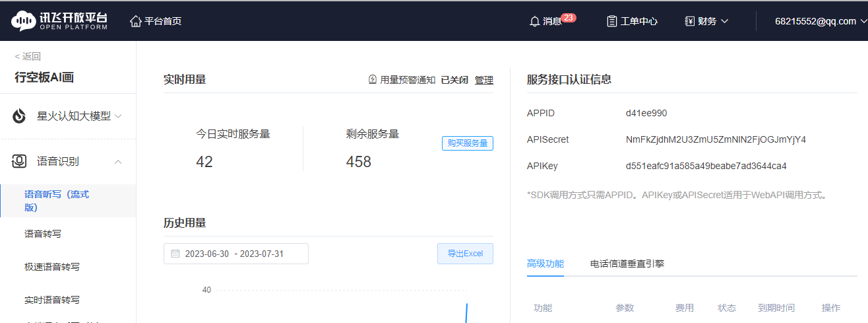Image resolution: width=868 pixels, height=323 pixels.
Task: Click the 导出Excel button
Action: 465,254
